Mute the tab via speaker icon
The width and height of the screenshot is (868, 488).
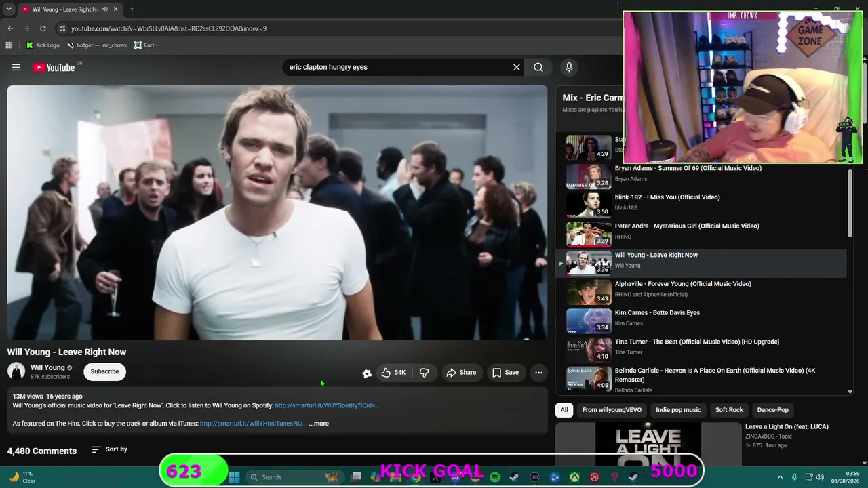click(104, 9)
